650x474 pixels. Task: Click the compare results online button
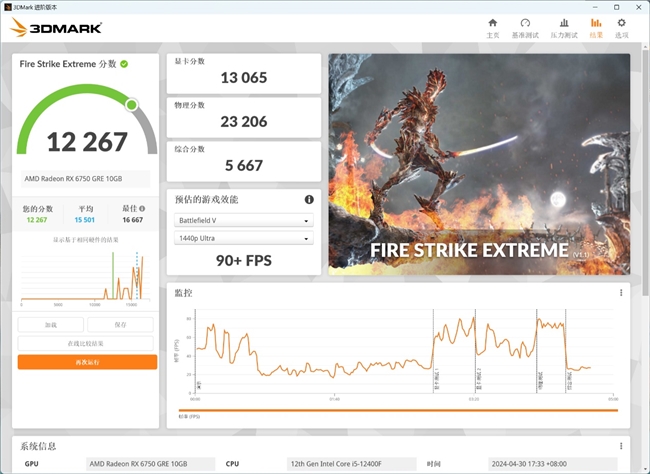point(85,343)
